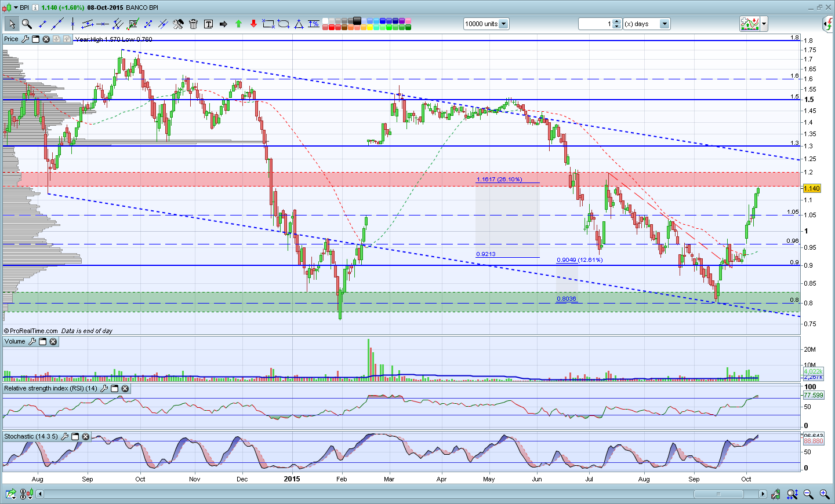The image size is (835, 504).
Task: Pick the pink color swatch
Action: (x=408, y=21)
